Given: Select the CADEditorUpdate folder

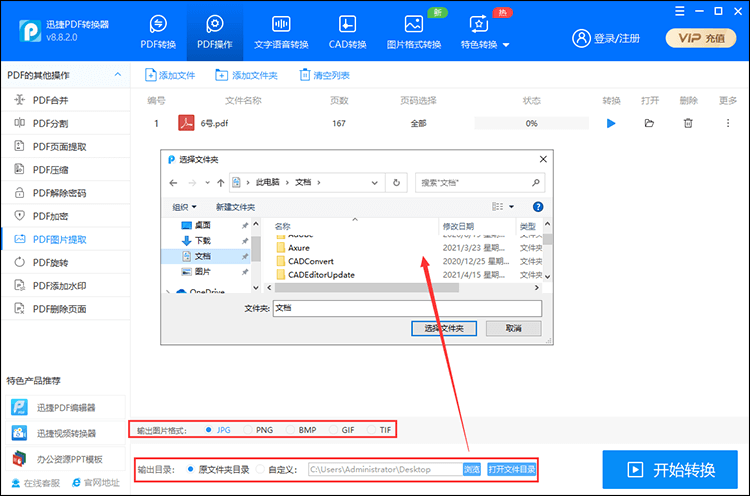Looking at the screenshot, I should pyautogui.click(x=321, y=275).
